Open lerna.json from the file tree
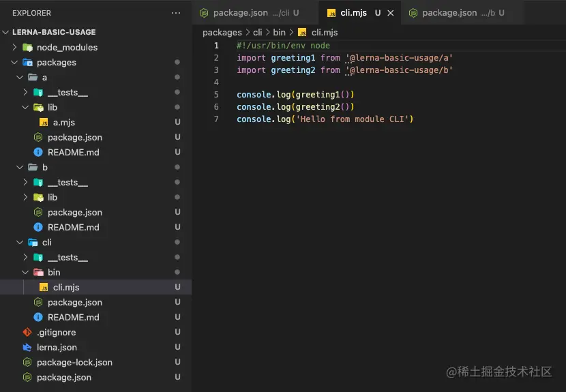Viewport: 566px width, 392px height. tap(57, 347)
